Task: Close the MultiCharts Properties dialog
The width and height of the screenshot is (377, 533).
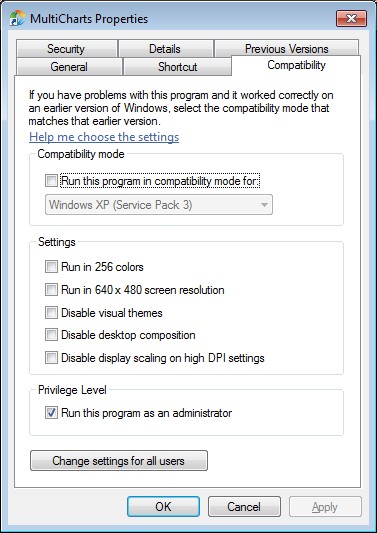Action: point(351,18)
